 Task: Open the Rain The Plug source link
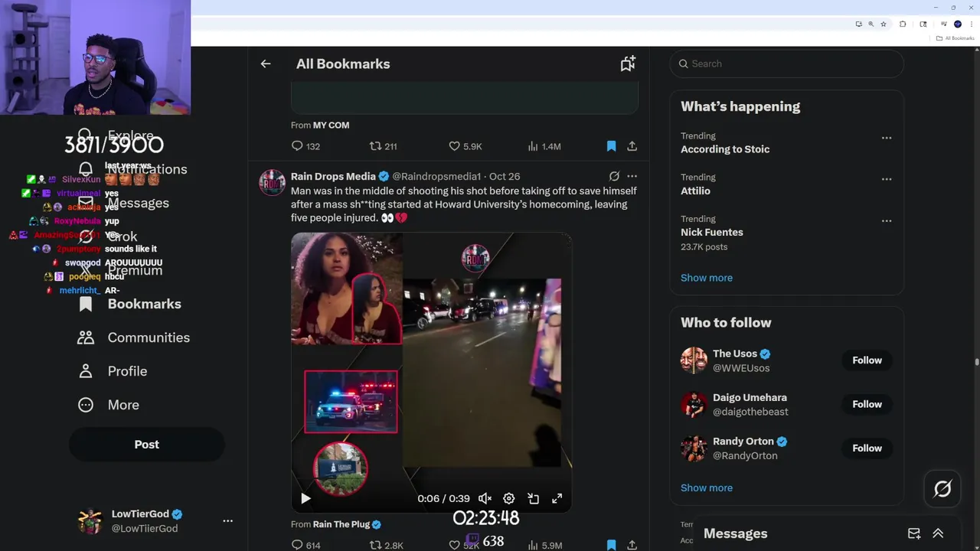(x=341, y=524)
